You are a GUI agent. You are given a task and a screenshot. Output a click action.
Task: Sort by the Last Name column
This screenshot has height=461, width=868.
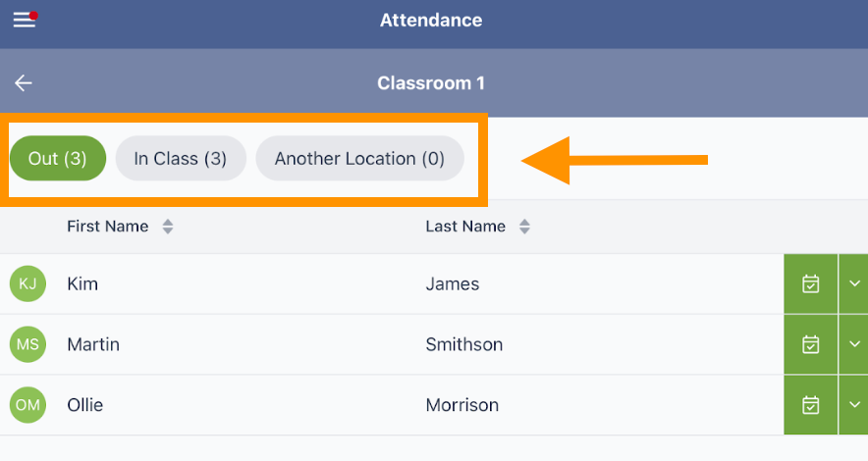465,227
